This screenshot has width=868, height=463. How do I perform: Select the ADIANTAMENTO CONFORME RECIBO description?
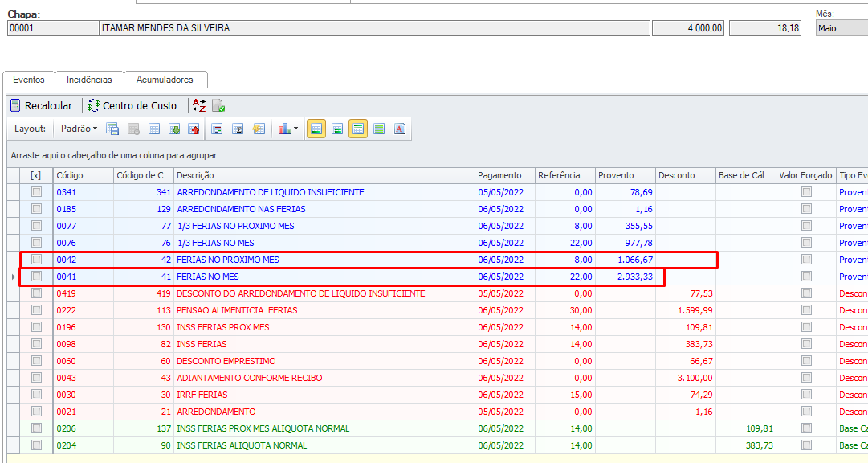click(x=249, y=378)
